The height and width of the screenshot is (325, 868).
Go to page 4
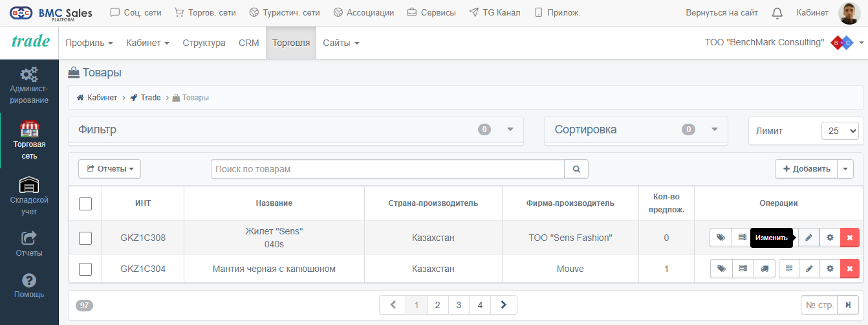(480, 305)
